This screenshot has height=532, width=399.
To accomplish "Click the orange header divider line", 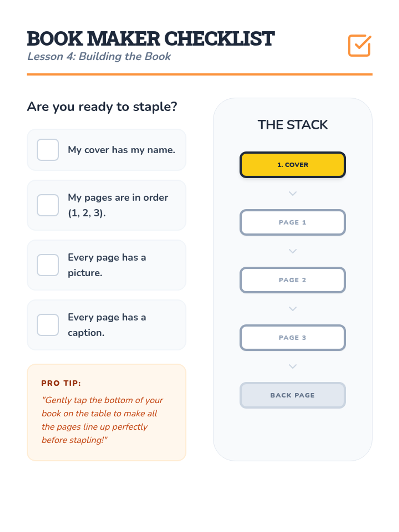I will click(199, 74).
